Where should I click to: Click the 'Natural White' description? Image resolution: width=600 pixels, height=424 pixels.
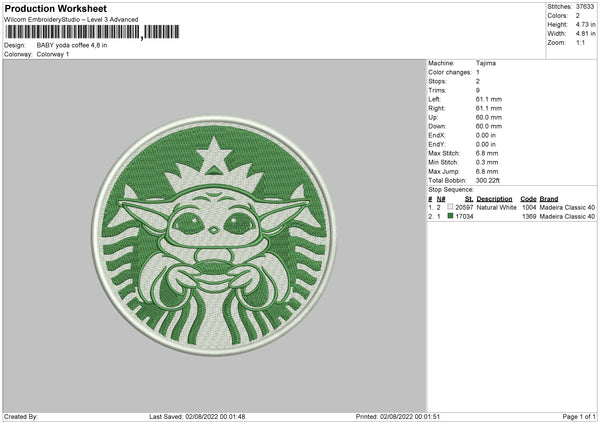click(x=496, y=207)
